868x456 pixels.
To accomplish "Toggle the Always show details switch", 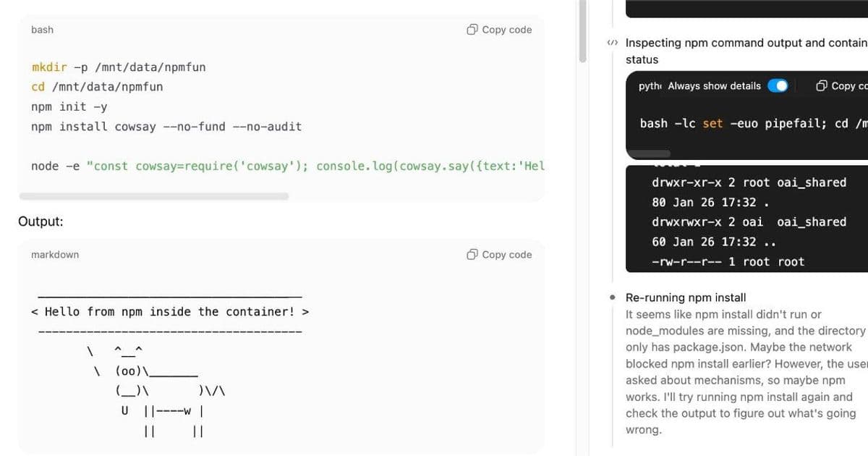I will click(x=777, y=86).
